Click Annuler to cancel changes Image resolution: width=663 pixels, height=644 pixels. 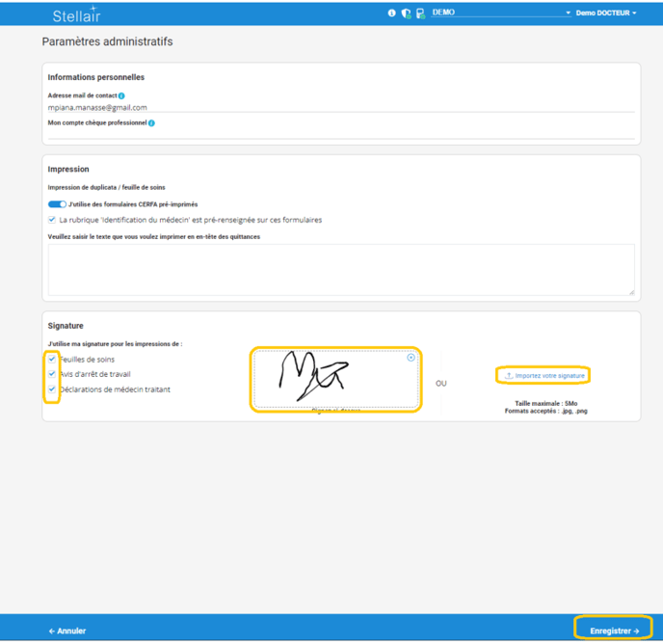(x=67, y=631)
